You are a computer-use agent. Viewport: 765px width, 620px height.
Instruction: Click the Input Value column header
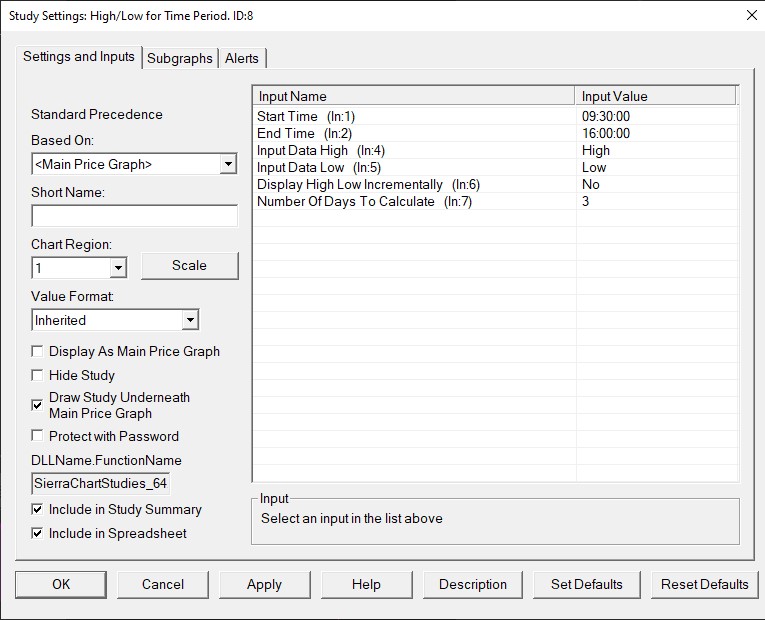(655, 96)
